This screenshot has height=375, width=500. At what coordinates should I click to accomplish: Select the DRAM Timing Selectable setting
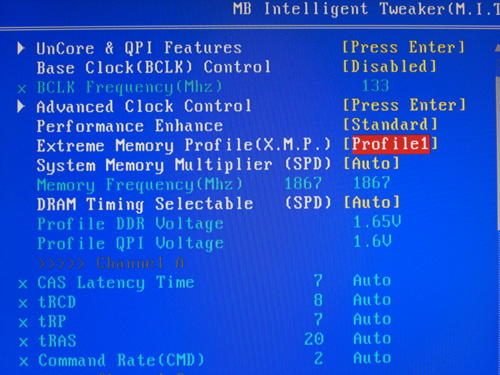click(145, 204)
